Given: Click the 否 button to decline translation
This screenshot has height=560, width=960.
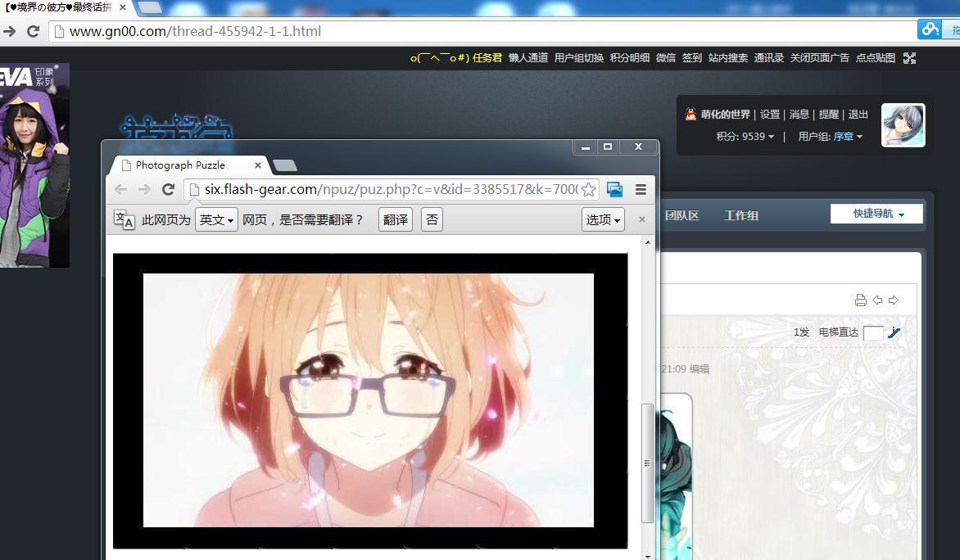Looking at the screenshot, I should pyautogui.click(x=432, y=219).
